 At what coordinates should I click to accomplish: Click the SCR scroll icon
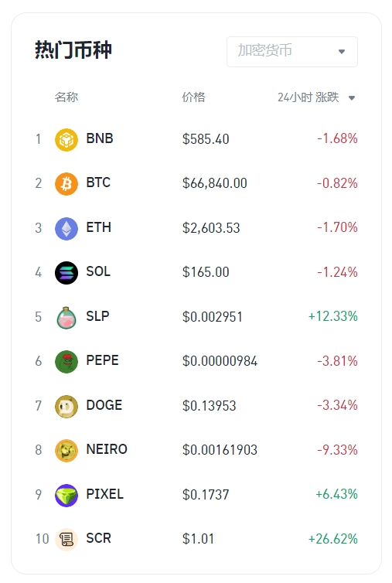pos(66,539)
